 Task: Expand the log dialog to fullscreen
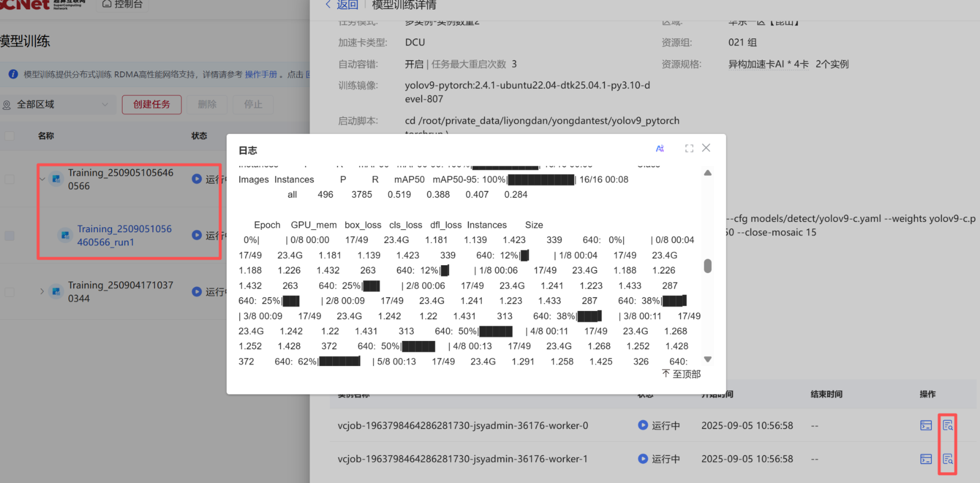point(689,149)
